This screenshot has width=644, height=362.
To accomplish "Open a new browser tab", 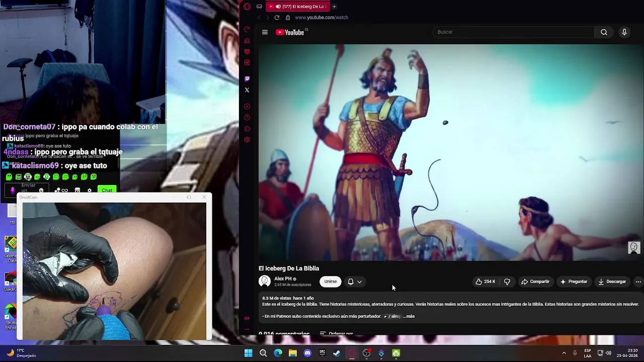I will point(334,7).
